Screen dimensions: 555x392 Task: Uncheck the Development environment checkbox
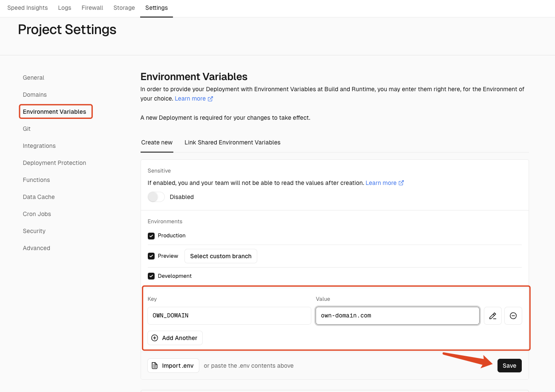151,276
